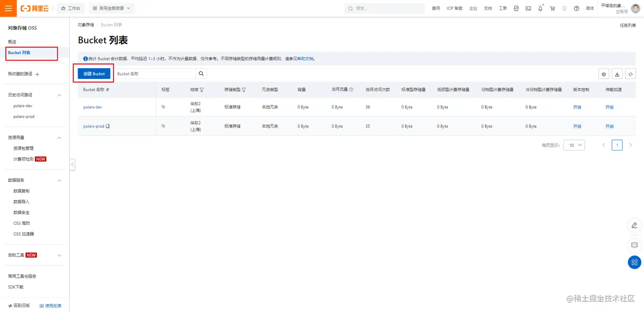Screen dimensions: 644x312
Task: Open 数据复制
Action: click(x=21, y=191)
